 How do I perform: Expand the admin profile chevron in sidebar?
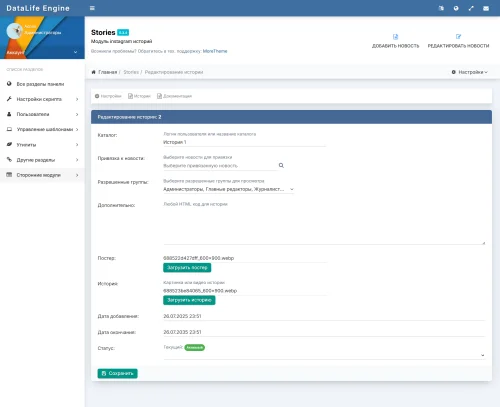[75, 52]
